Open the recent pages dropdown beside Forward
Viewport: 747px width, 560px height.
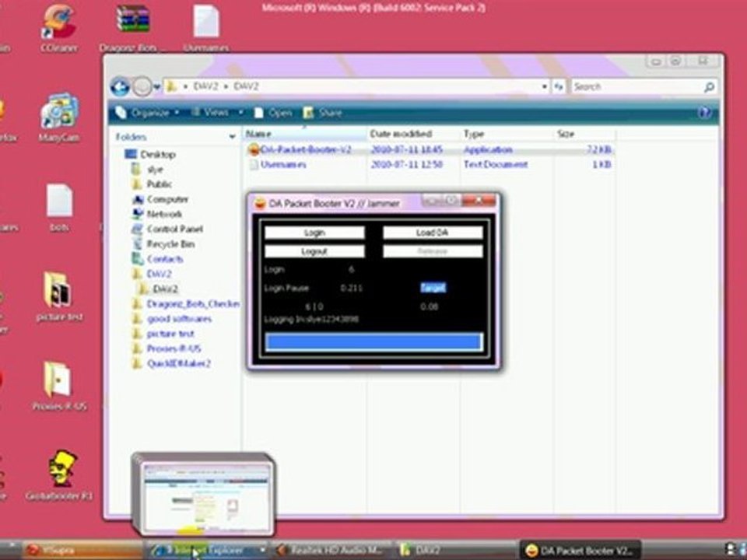(156, 87)
